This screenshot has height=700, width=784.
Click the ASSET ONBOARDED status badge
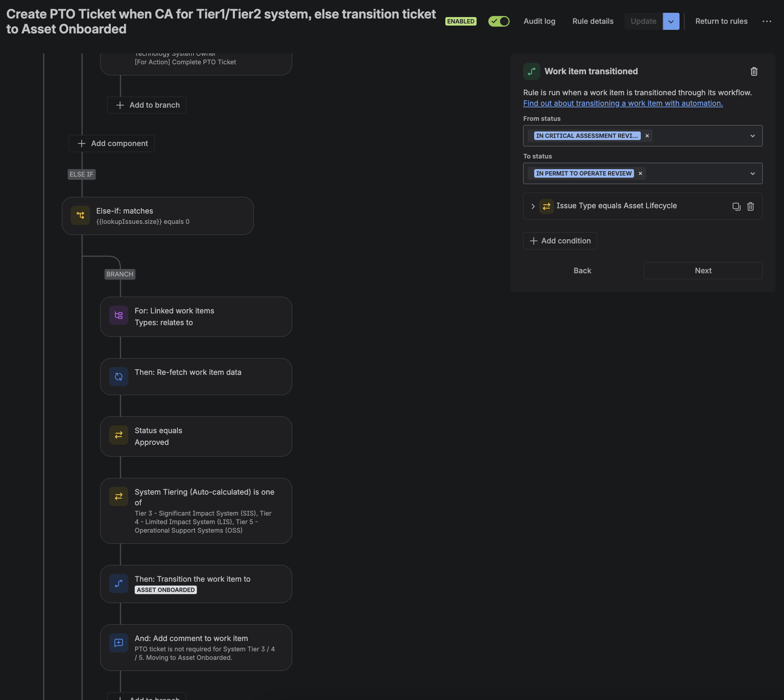165,590
